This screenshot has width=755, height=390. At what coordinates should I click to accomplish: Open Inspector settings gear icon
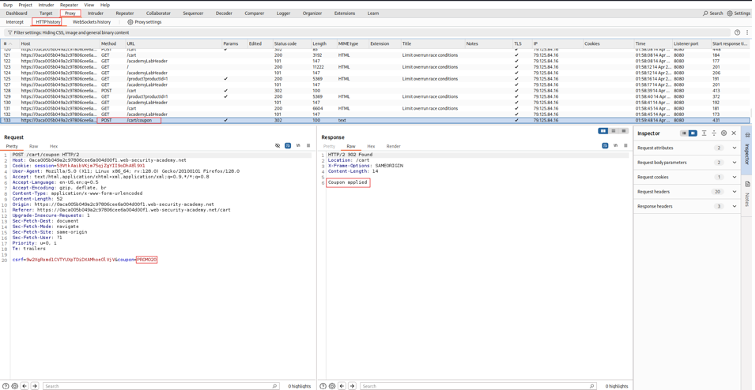point(724,133)
